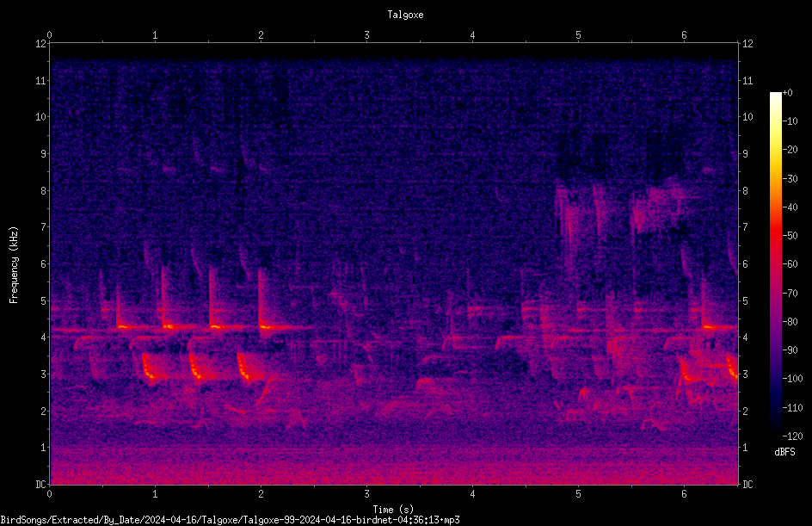
Task: Click the 5 second mark on bottom axis
Action: click(578, 494)
